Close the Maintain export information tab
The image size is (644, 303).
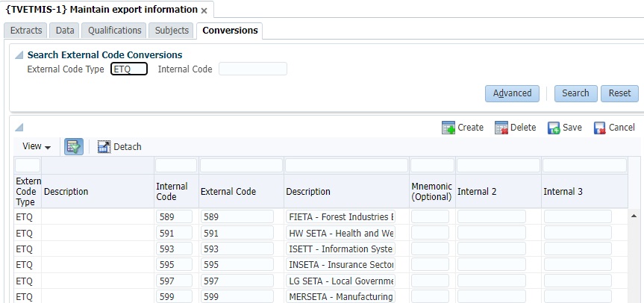pos(205,10)
